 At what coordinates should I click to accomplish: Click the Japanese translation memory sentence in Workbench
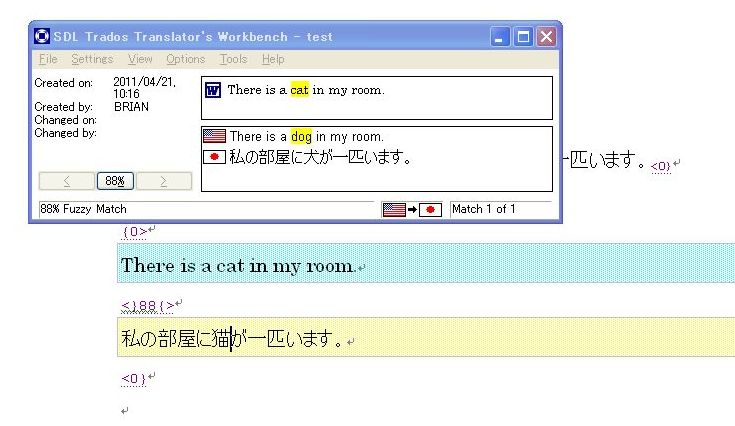click(320, 157)
